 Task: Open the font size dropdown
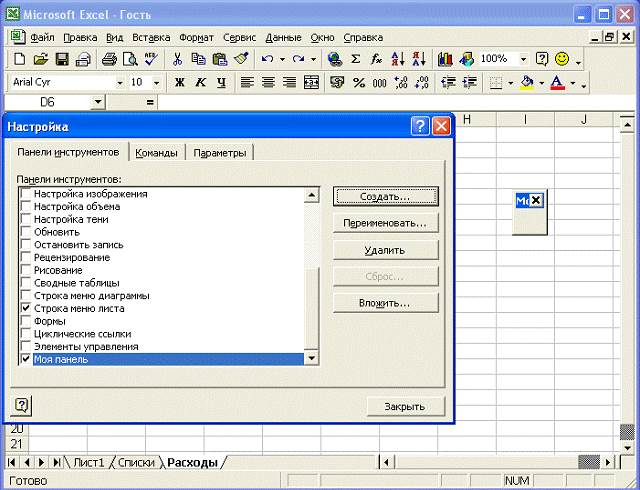156,83
